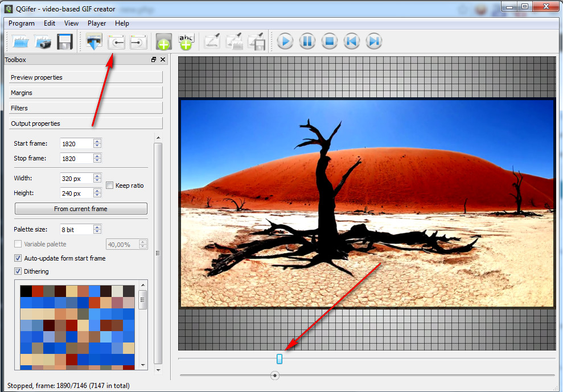Click the blue video position slider handle
Screen dimensions: 563x392
click(280, 358)
